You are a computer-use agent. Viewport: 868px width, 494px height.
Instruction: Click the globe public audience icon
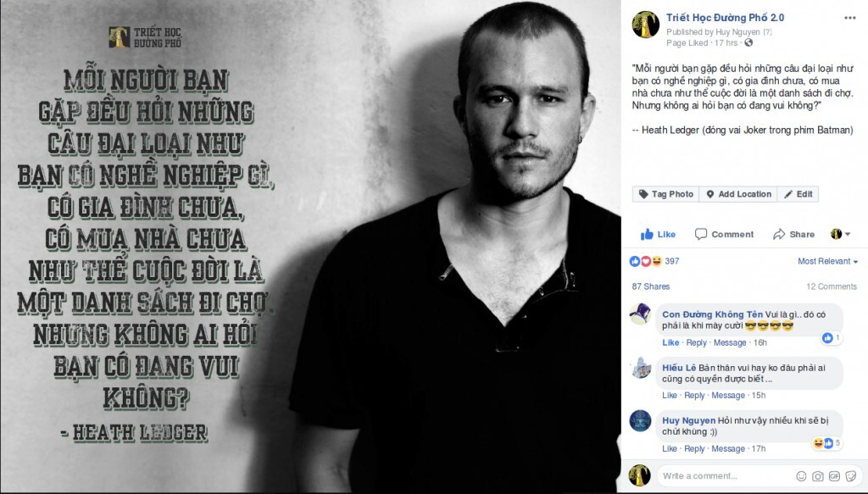(x=748, y=42)
